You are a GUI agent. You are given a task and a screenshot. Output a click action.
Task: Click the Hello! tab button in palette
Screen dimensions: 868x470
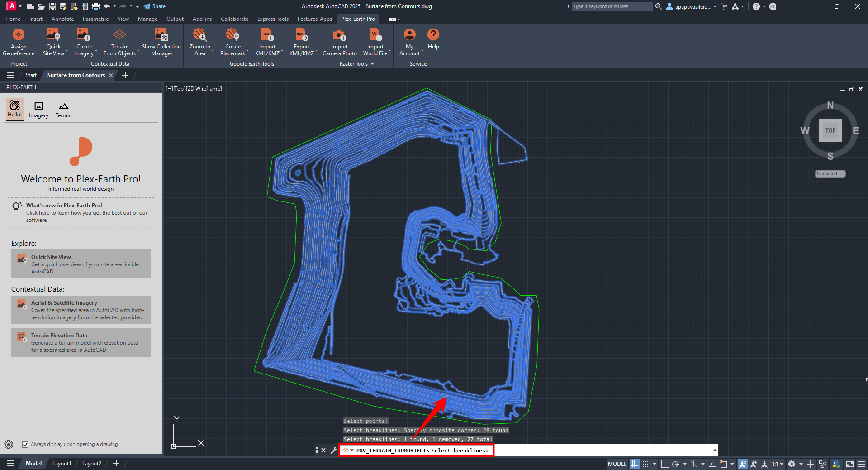[x=14, y=109]
